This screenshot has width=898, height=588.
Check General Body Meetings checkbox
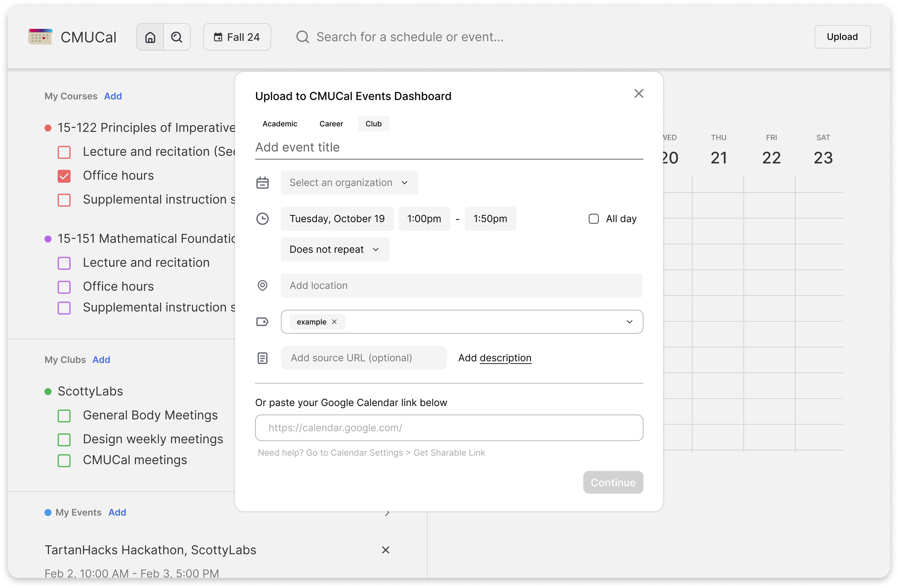click(64, 416)
